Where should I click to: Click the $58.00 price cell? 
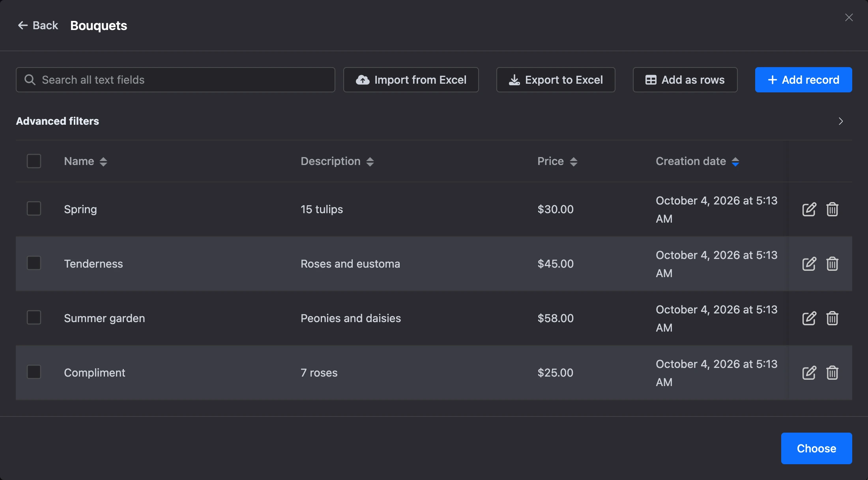(556, 318)
